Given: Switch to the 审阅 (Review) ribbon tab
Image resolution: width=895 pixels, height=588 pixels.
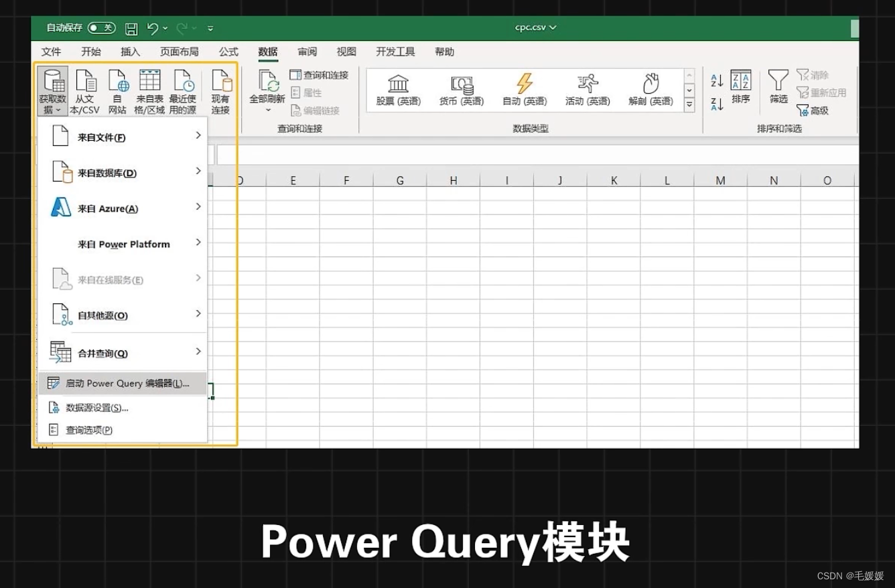Looking at the screenshot, I should pyautogui.click(x=307, y=52).
